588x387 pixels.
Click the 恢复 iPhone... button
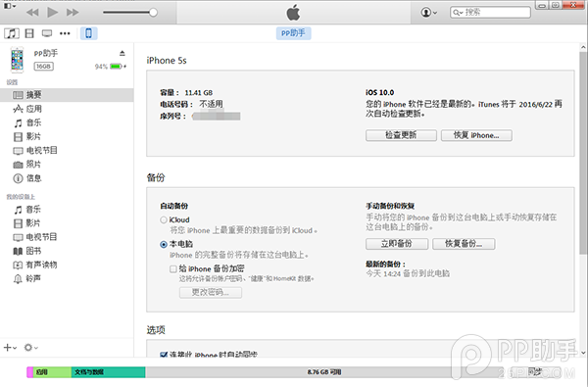coord(476,135)
